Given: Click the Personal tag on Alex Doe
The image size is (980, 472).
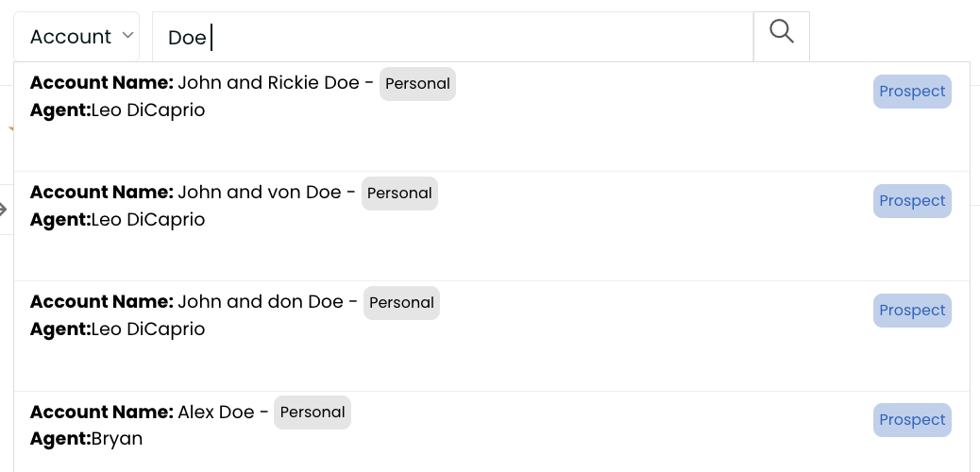Looking at the screenshot, I should [313, 413].
